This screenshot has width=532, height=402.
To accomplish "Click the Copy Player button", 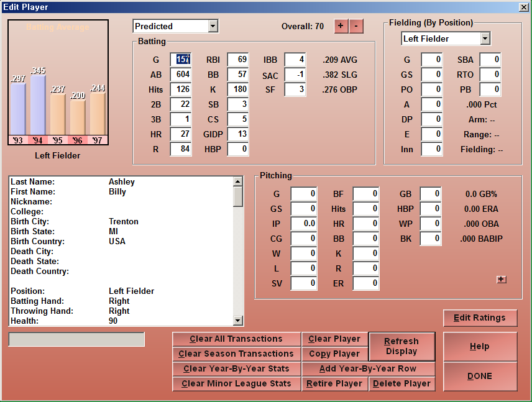I will click(x=334, y=354).
